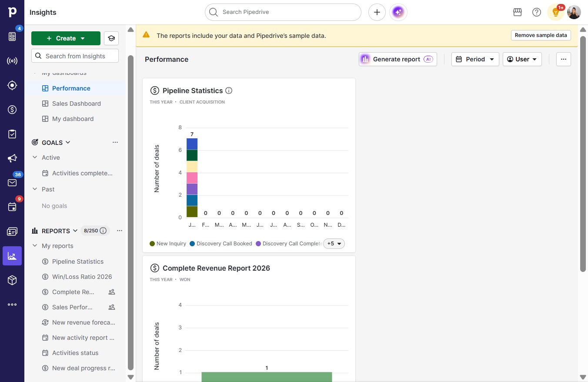Screen dimensions: 588x382
Task: Click the January stacked bar in chart
Action: [192, 178]
